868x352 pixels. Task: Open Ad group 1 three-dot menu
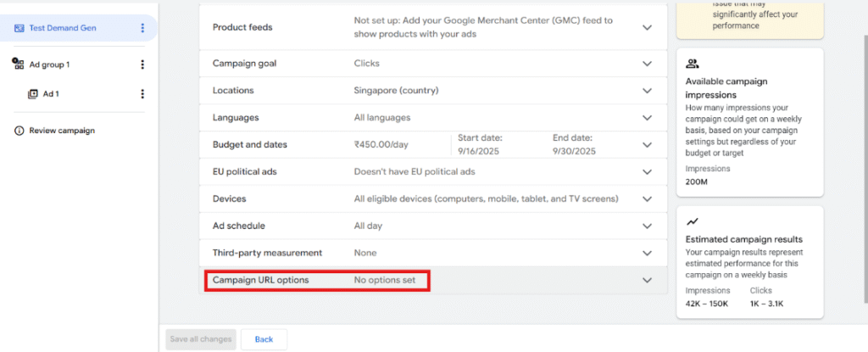pos(142,64)
